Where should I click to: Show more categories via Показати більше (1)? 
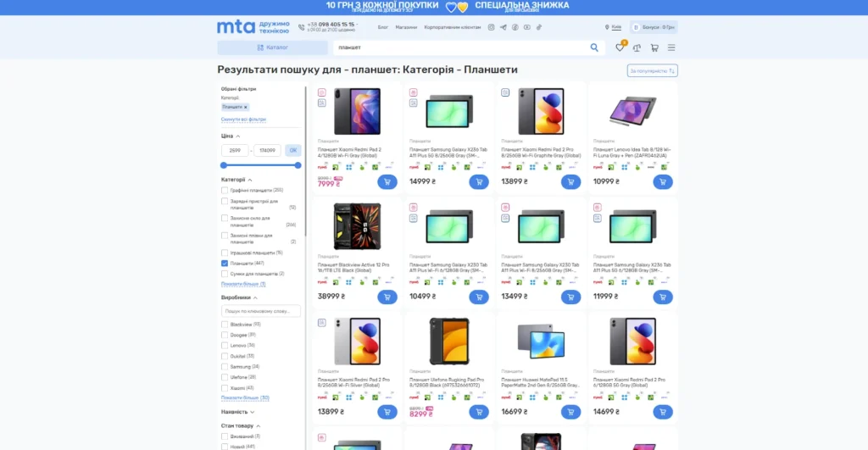(x=243, y=284)
